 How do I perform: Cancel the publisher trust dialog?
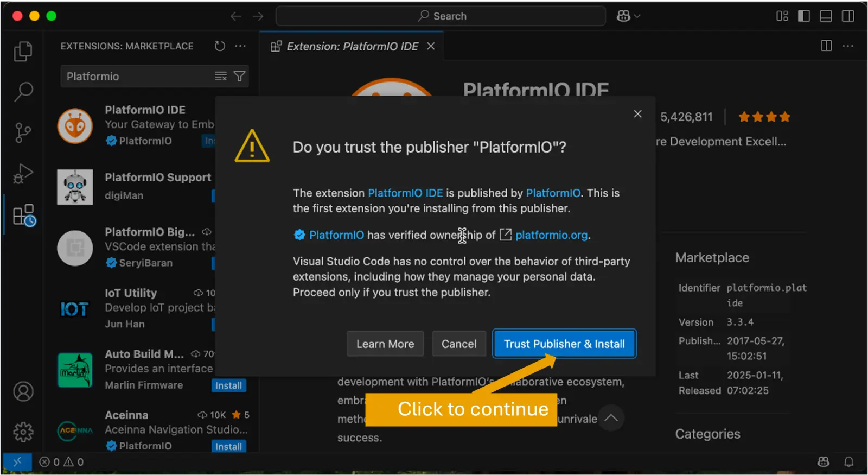click(459, 344)
